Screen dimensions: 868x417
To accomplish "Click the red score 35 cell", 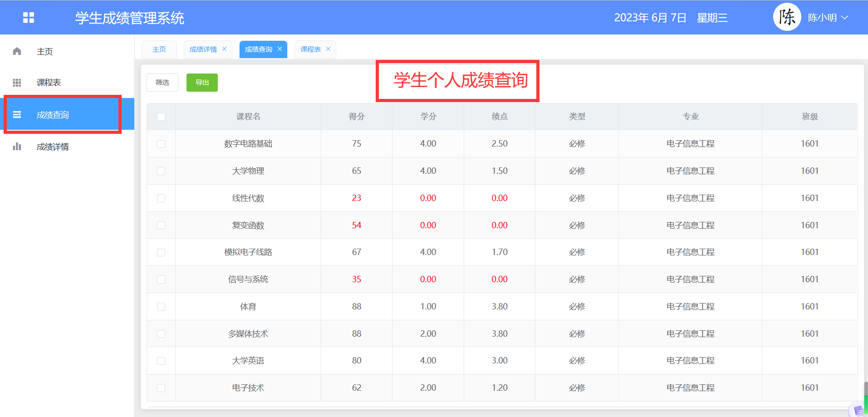I will coord(357,280).
